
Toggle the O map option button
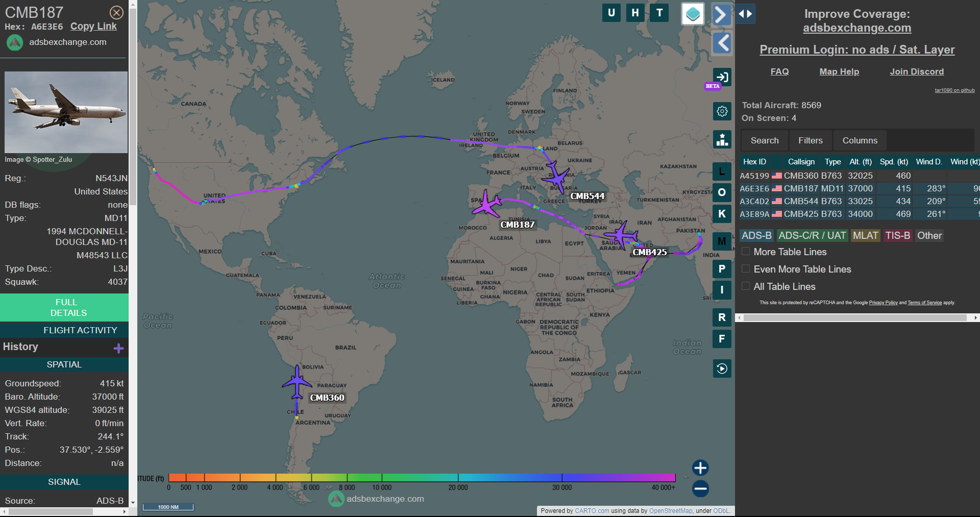pos(722,192)
